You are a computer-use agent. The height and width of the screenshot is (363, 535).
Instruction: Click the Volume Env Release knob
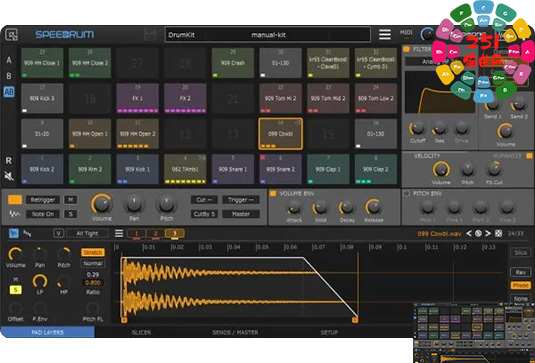coord(373,206)
